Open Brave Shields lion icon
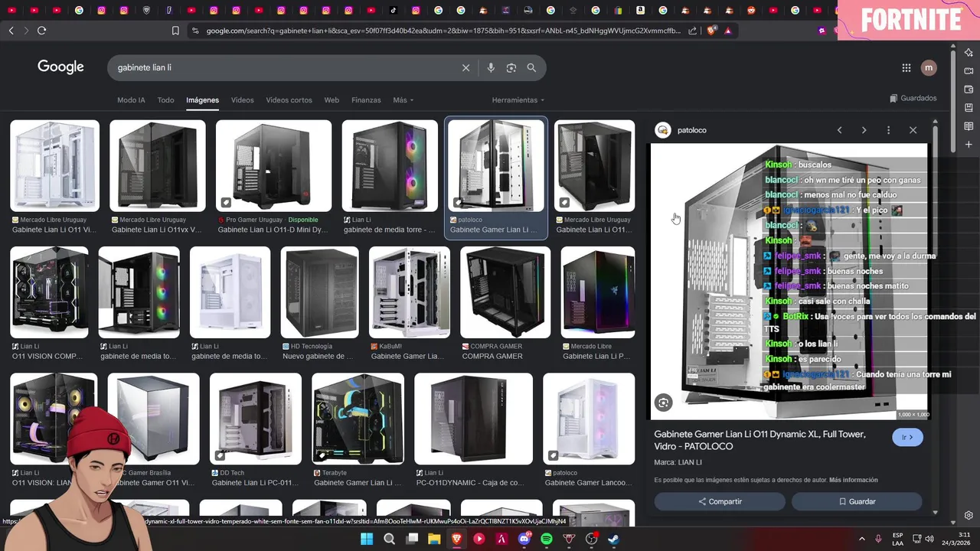The height and width of the screenshot is (551, 980). 711,31
